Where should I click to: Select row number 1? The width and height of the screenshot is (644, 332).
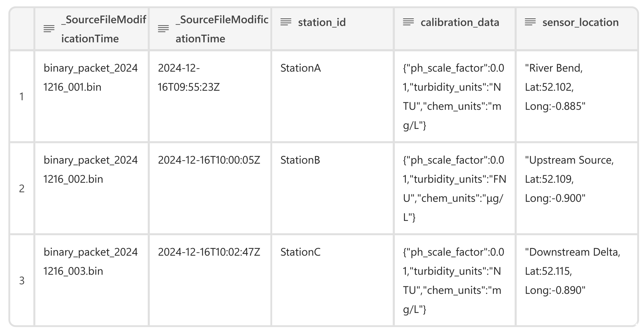(x=22, y=97)
